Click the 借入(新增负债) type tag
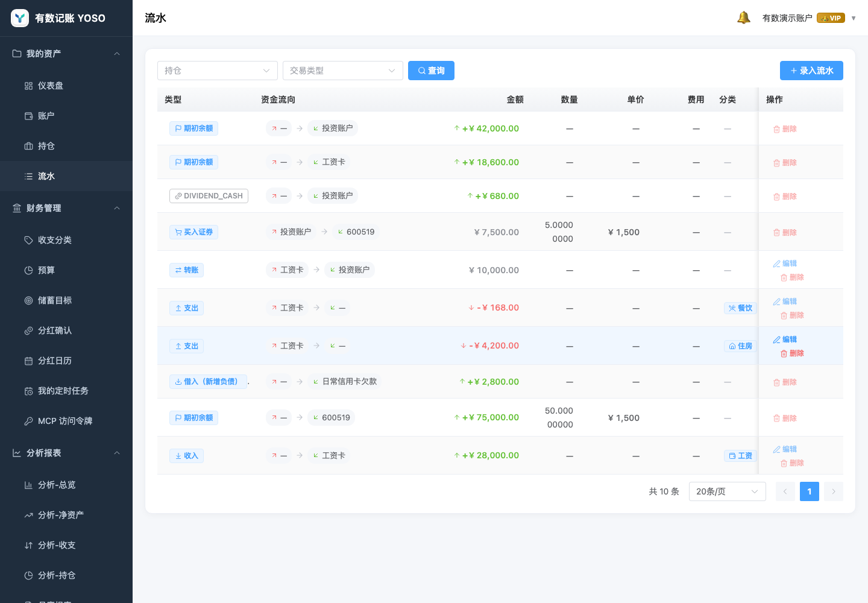Screen dimensions: 868x603 (208, 382)
